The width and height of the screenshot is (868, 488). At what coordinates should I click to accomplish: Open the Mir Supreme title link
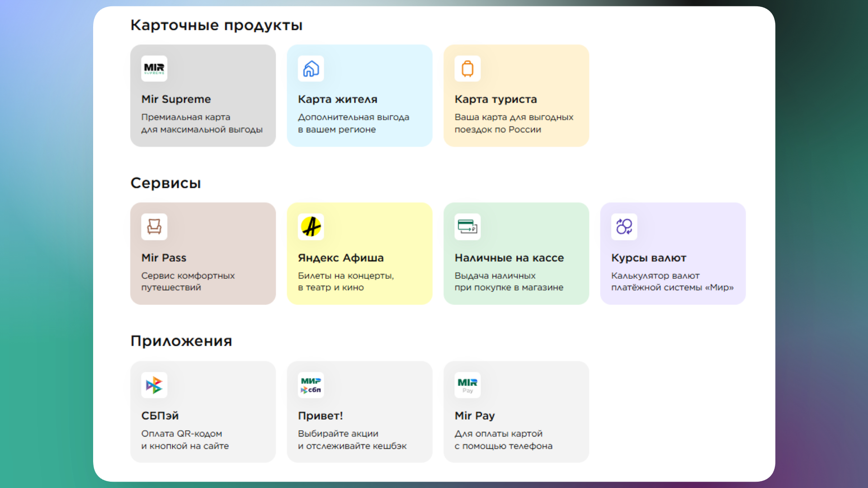point(176,99)
